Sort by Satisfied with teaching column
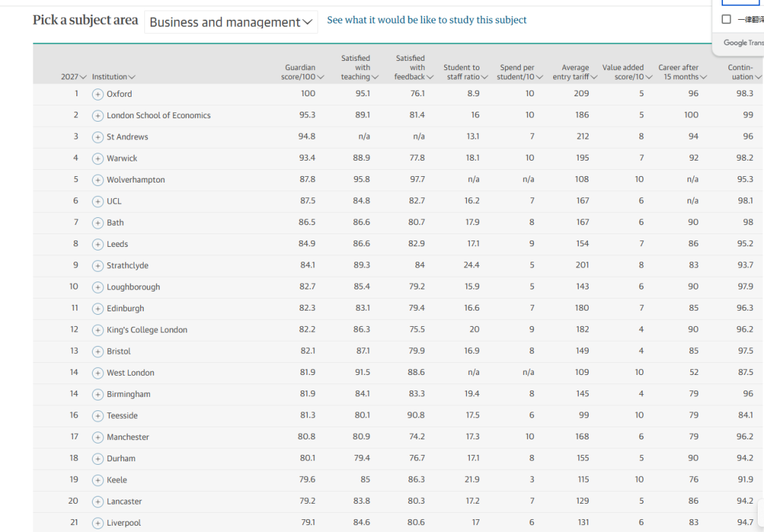The height and width of the screenshot is (532, 764). pyautogui.click(x=359, y=68)
